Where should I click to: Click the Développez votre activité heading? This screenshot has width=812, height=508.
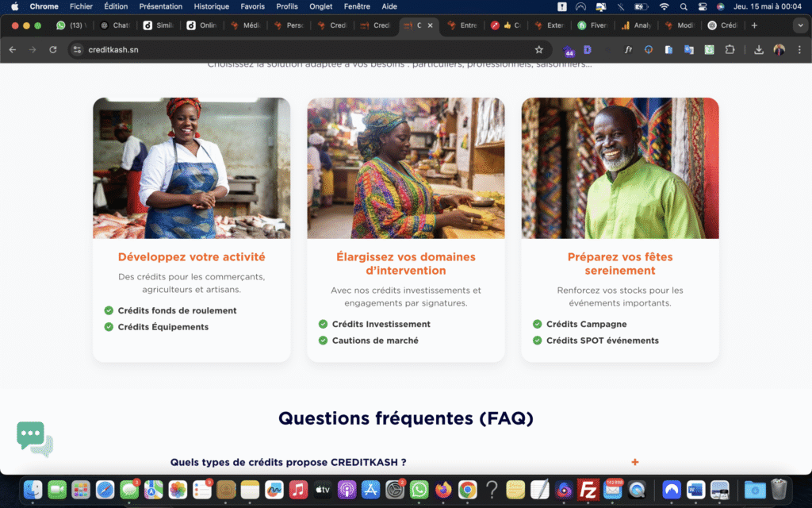192,256
